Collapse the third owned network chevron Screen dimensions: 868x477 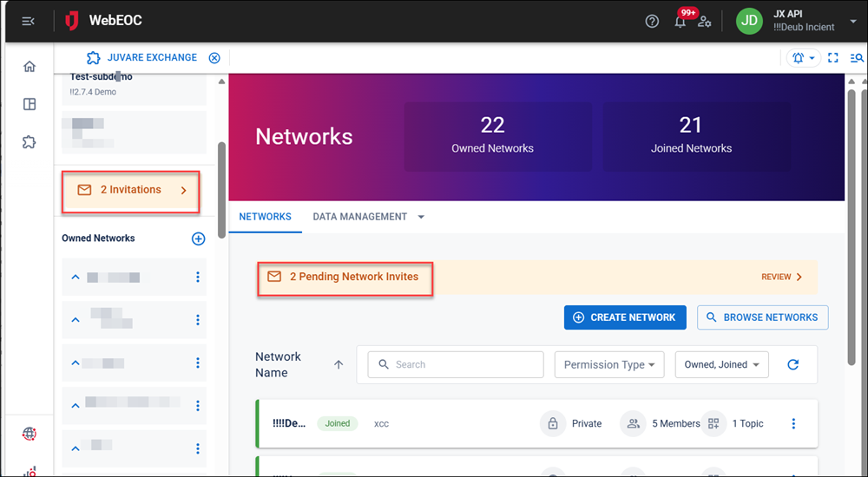point(76,363)
